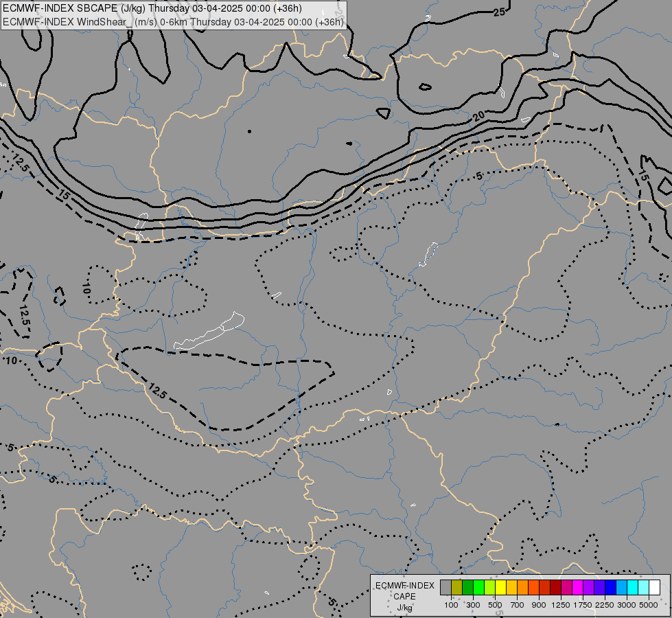This screenshot has width=672, height=618.
Task: Click the WindShear 0-6km title line
Action: (x=173, y=21)
